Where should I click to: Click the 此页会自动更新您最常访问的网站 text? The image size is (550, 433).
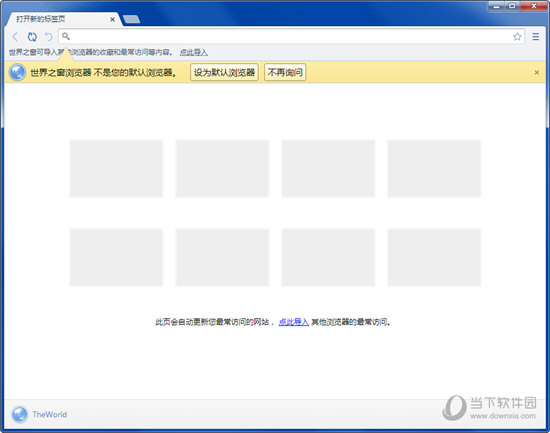(x=212, y=322)
